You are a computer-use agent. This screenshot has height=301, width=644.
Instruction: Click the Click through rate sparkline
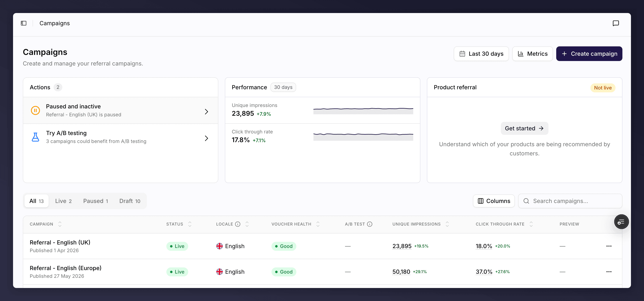coord(363,137)
